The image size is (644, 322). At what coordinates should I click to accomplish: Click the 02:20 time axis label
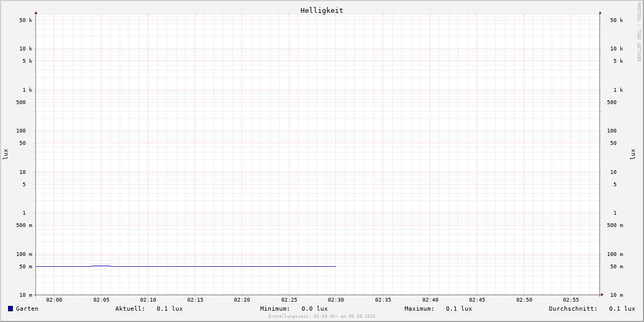242,300
